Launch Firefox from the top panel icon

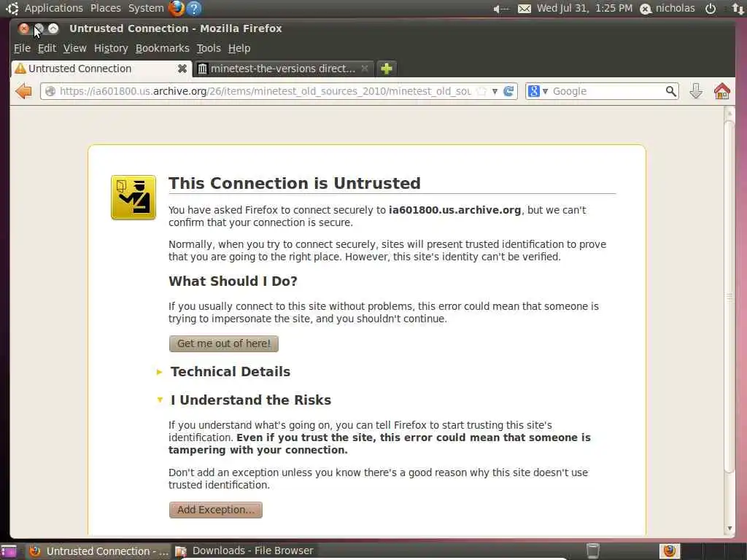[177, 8]
